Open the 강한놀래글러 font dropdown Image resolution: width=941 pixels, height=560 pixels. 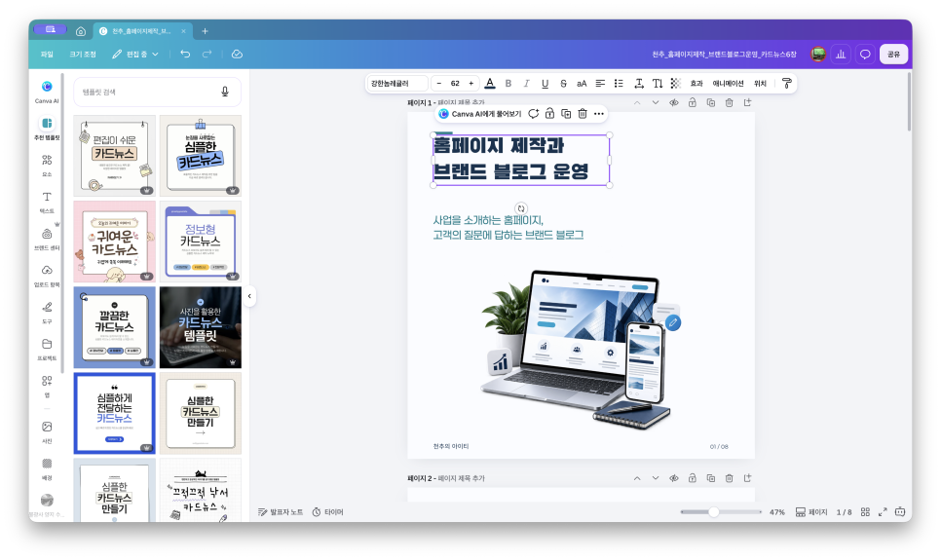pos(397,84)
